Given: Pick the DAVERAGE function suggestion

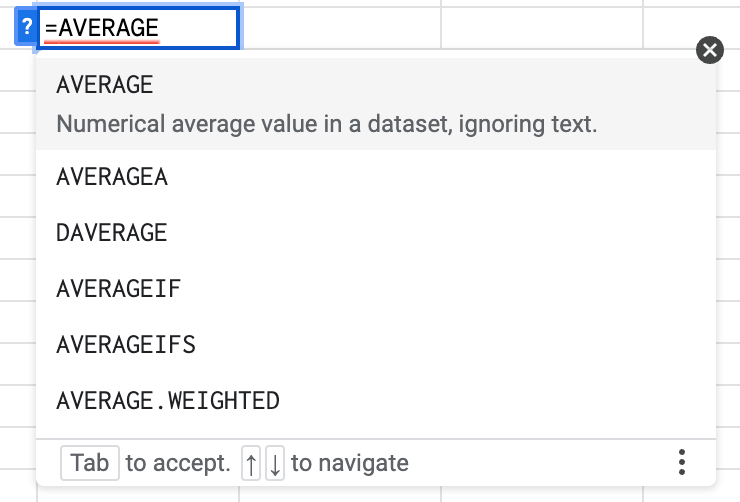Looking at the screenshot, I should tap(112, 233).
